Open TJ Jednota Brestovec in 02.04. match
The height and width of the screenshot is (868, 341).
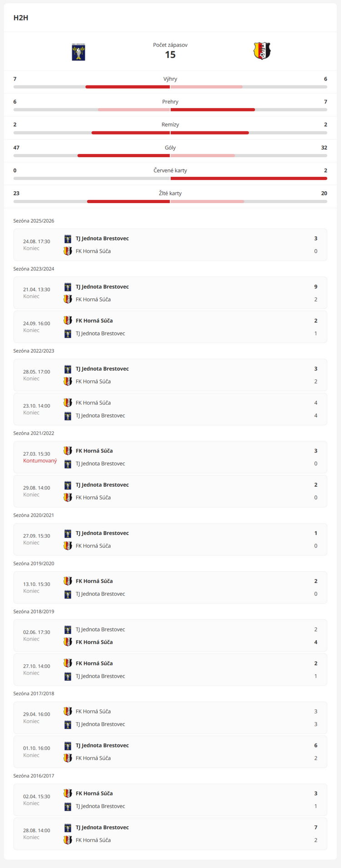(x=100, y=806)
